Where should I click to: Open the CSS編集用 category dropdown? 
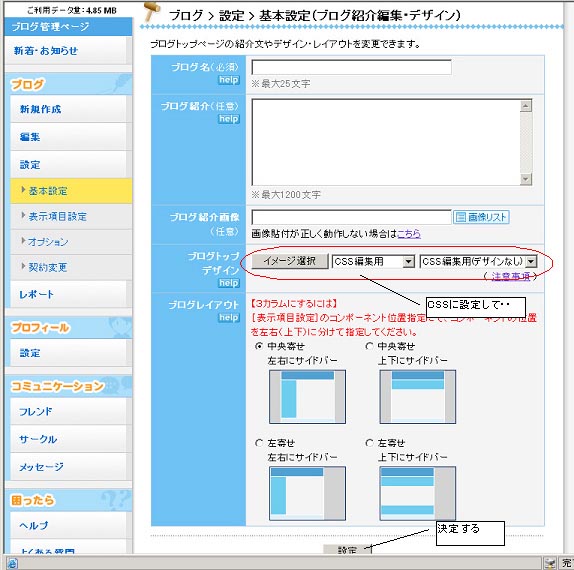tap(373, 261)
